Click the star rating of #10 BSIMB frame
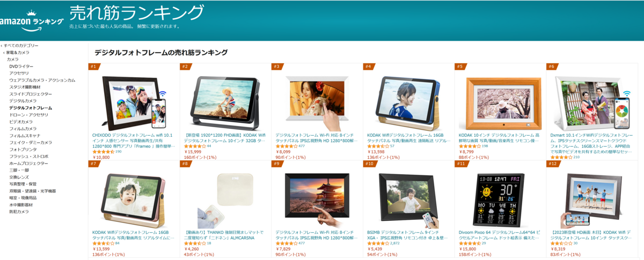 pos(378,243)
